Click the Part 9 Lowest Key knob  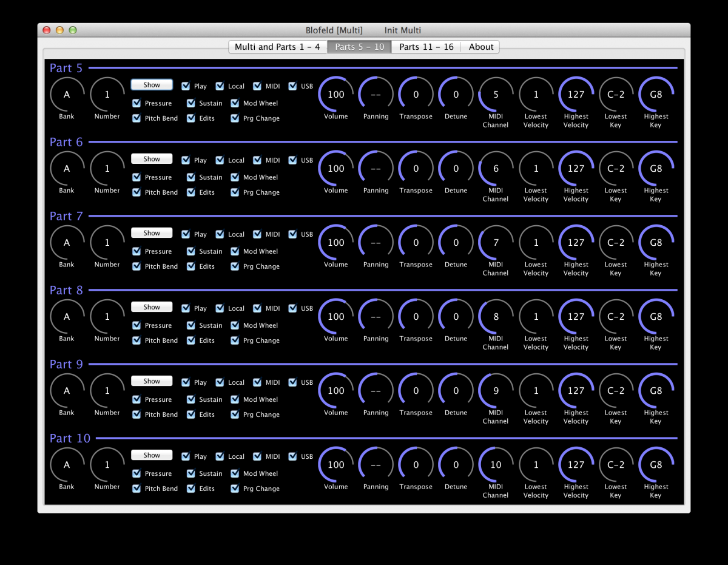coord(616,391)
